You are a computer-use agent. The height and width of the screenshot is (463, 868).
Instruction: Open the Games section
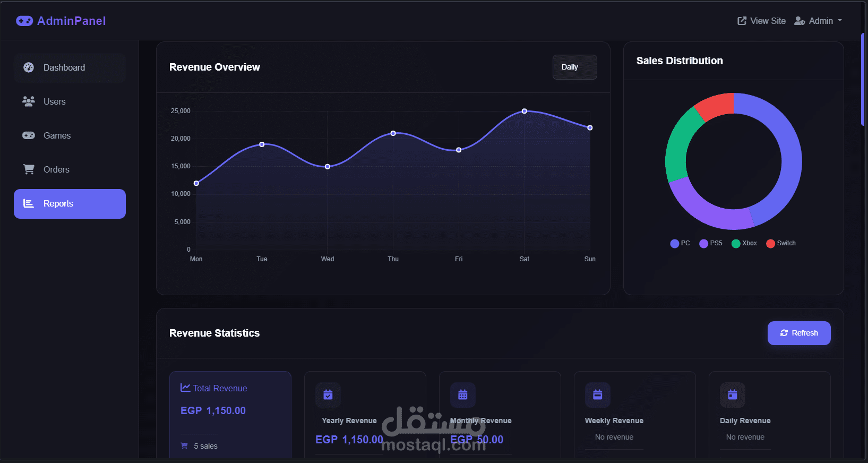tap(70, 135)
